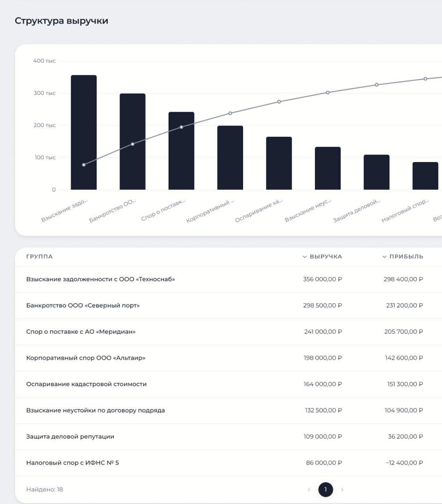
Task: Open row Защита деловой репутации
Action: [228, 437]
